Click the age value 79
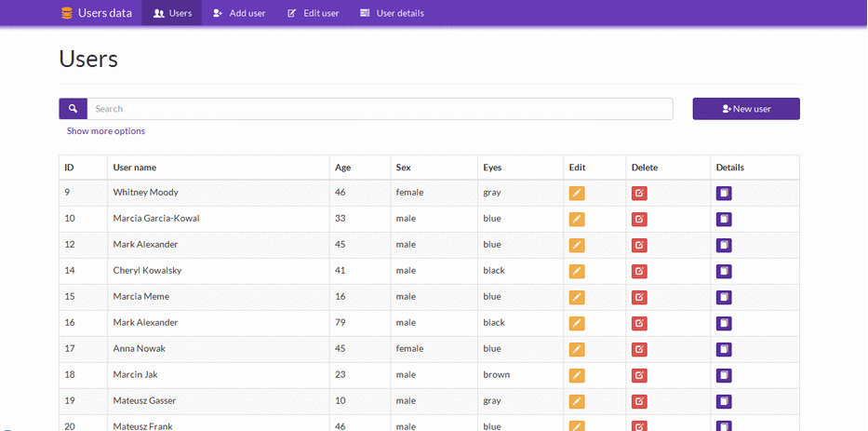This screenshot has height=431, width=868. [340, 322]
